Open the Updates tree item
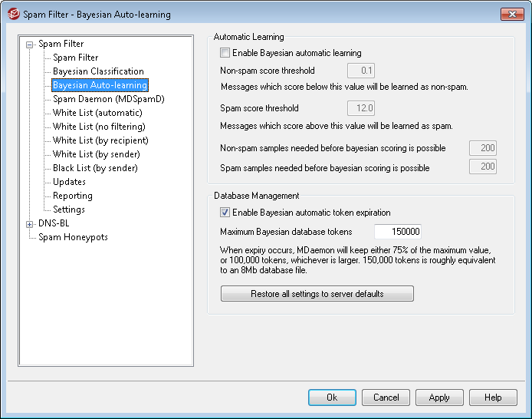This screenshot has height=419, width=532. pyautogui.click(x=69, y=182)
